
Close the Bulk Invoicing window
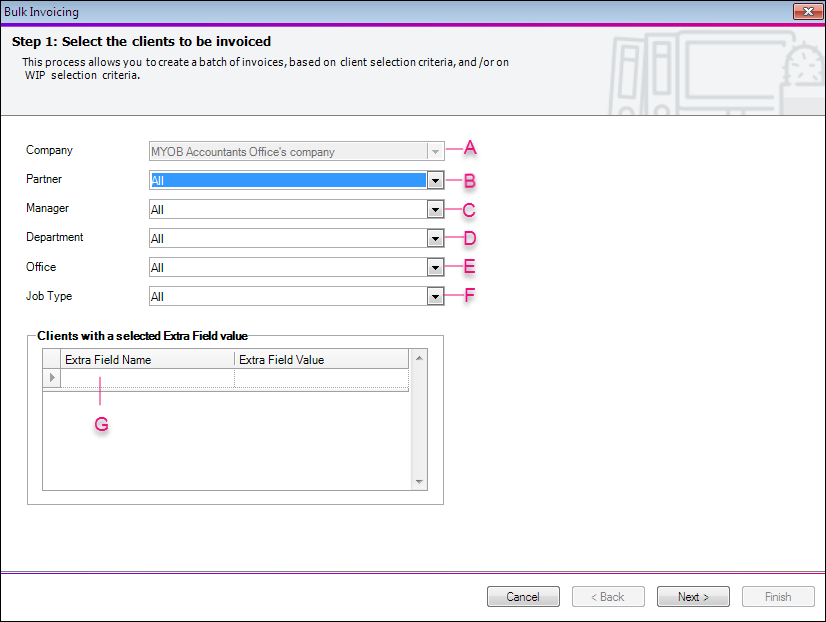coord(808,12)
